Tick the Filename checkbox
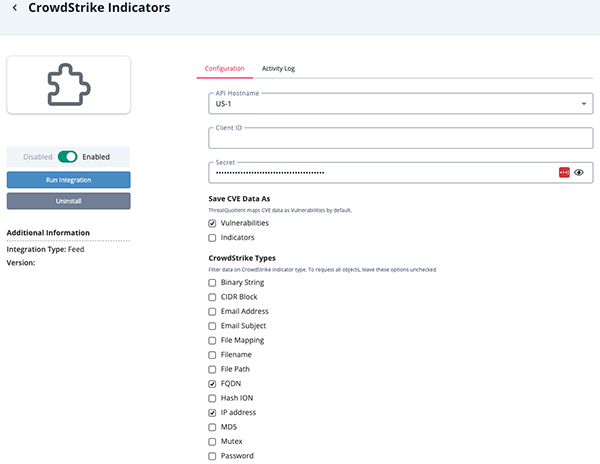Viewport: 600px width, 464px height. (212, 355)
